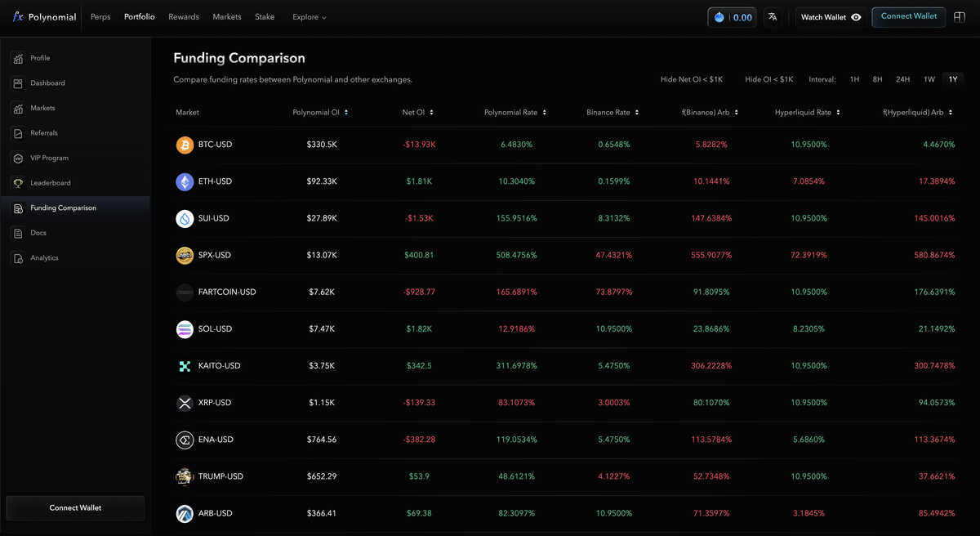Toggle Hide Net OI < $1K filter

tap(692, 79)
